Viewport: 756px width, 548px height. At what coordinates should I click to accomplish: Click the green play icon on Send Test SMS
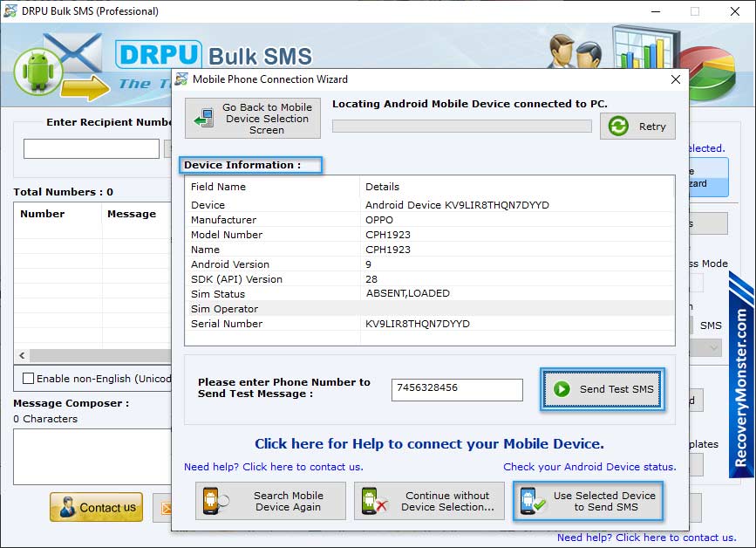[x=562, y=389]
